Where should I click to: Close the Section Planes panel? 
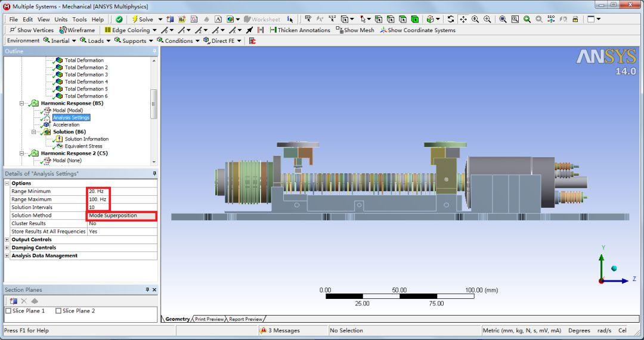(x=154, y=289)
